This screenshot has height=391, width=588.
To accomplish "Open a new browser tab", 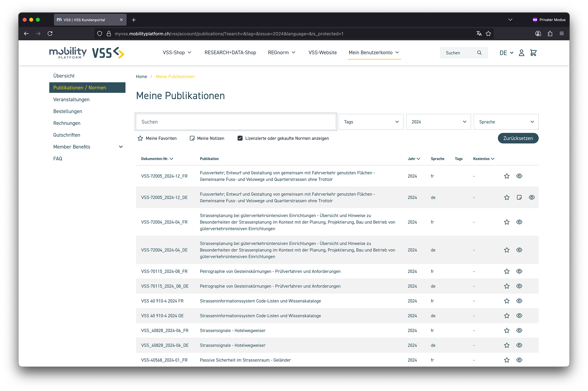I will click(x=134, y=20).
